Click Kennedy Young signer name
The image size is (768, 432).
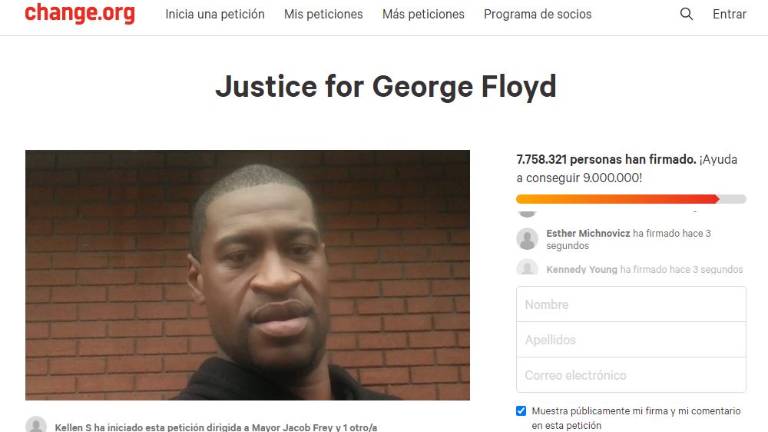[582, 269]
